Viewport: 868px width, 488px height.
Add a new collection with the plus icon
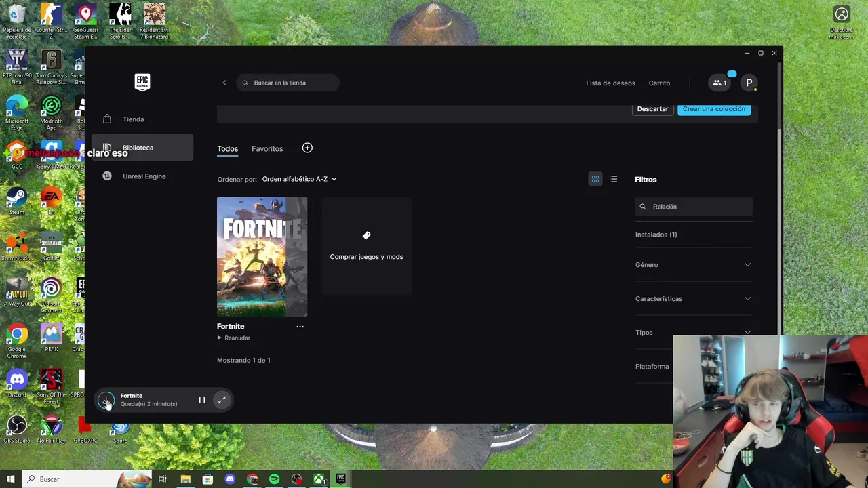point(307,148)
